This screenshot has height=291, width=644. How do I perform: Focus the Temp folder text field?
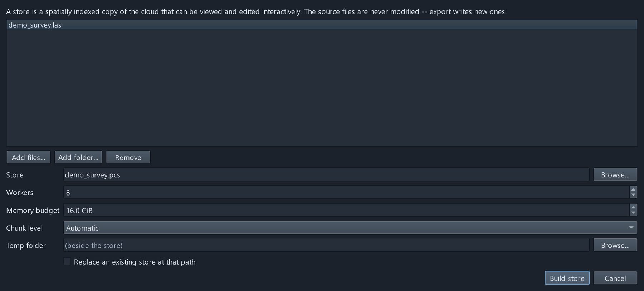tap(326, 245)
